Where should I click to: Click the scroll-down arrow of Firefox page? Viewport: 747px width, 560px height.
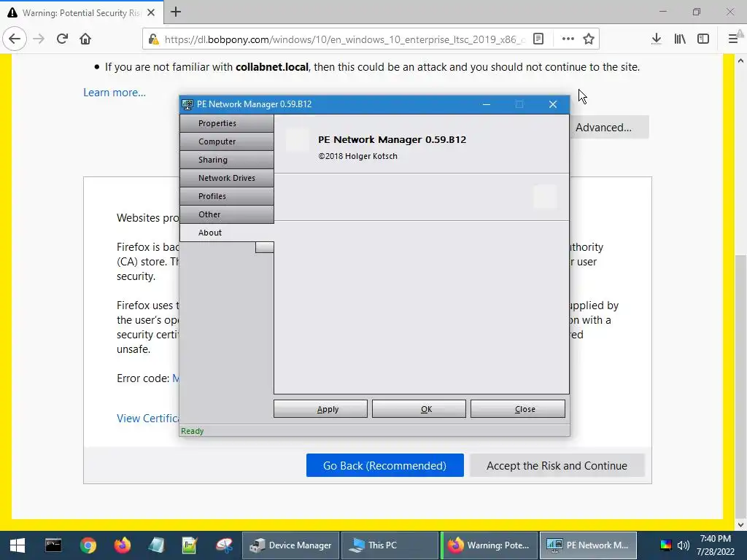click(741, 525)
